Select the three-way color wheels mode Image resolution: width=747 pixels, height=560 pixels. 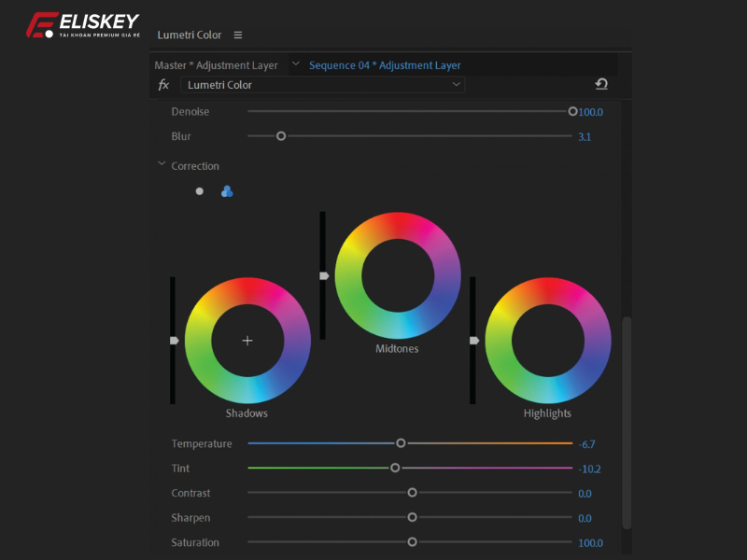tap(227, 191)
